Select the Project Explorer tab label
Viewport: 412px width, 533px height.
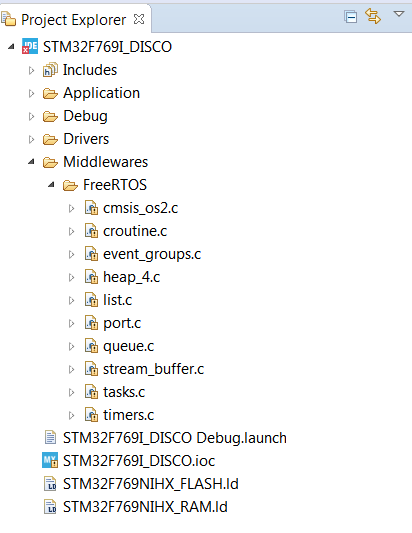(73, 20)
